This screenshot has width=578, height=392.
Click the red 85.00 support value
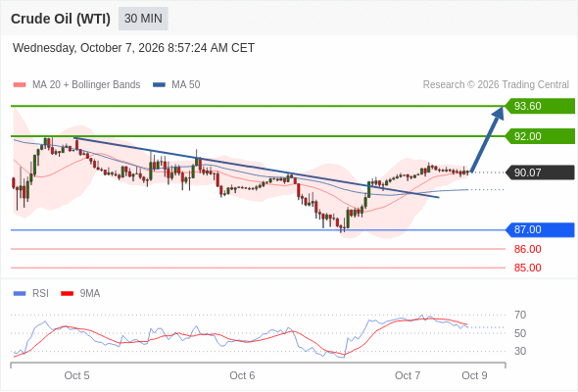point(527,268)
